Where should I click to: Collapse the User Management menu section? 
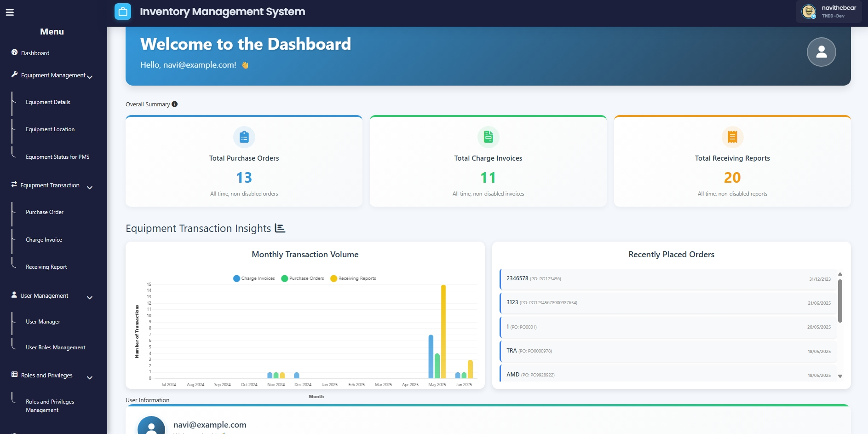90,298
